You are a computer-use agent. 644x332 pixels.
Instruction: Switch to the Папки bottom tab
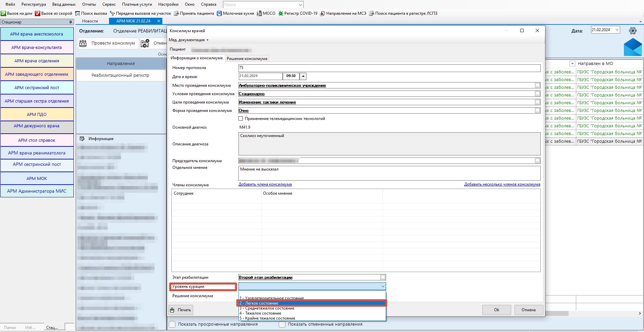click(10, 327)
